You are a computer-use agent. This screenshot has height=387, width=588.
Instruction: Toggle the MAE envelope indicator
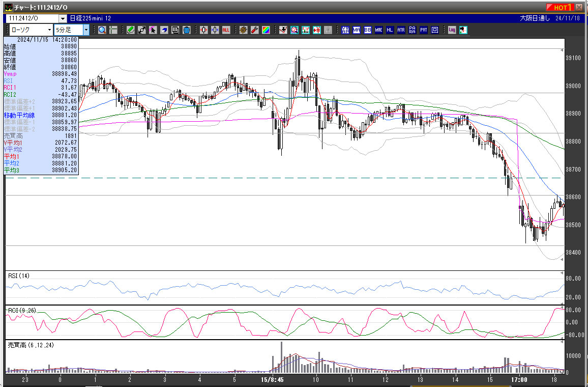point(379,30)
